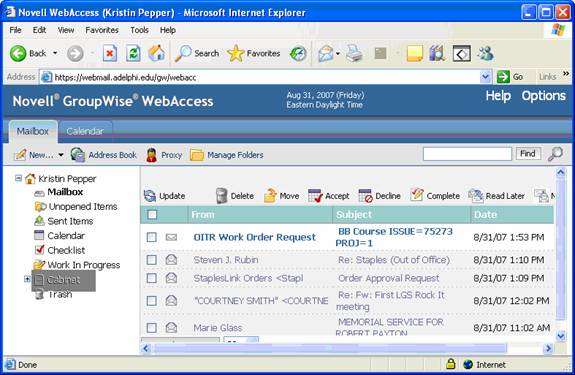Open the IE History icon
Viewport: 575px width, 375px height.
(298, 54)
